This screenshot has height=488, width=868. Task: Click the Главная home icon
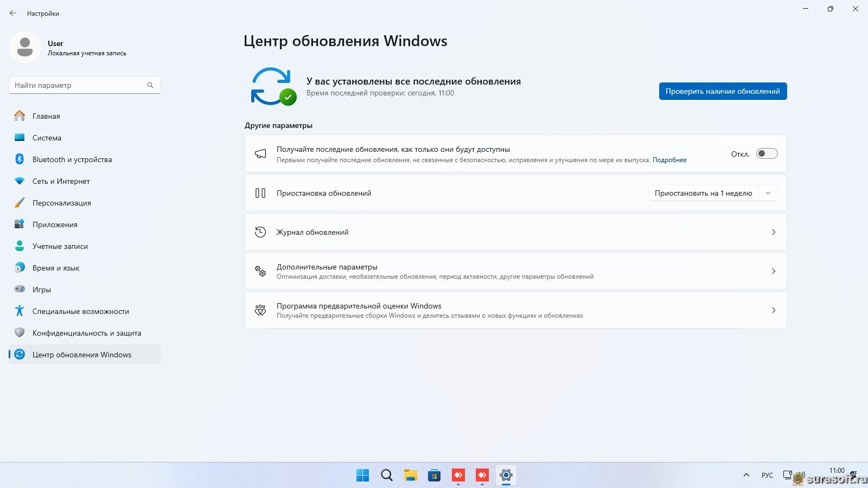click(20, 116)
